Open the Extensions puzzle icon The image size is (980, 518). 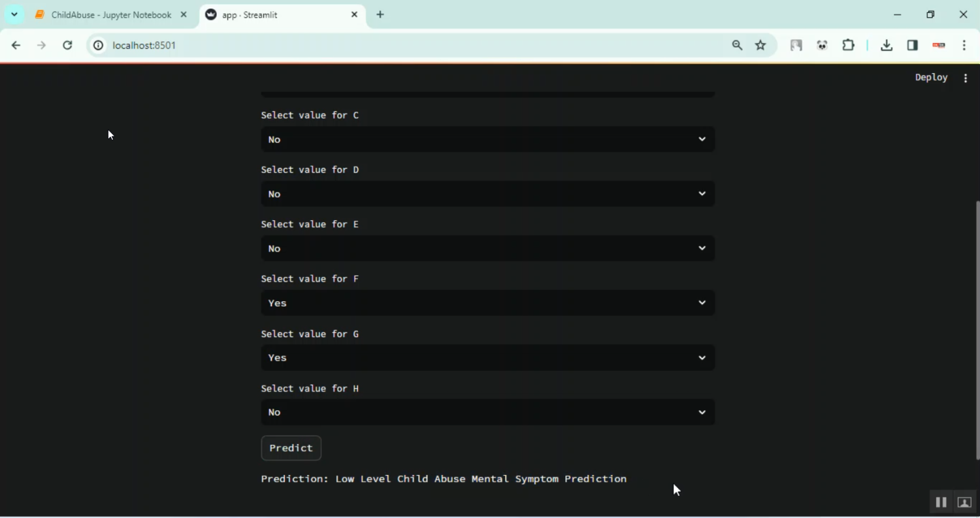(848, 45)
